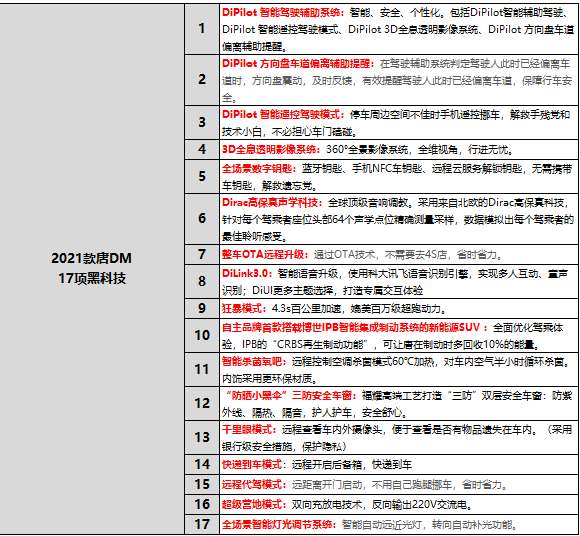Select row number 3 cell

click(202, 122)
